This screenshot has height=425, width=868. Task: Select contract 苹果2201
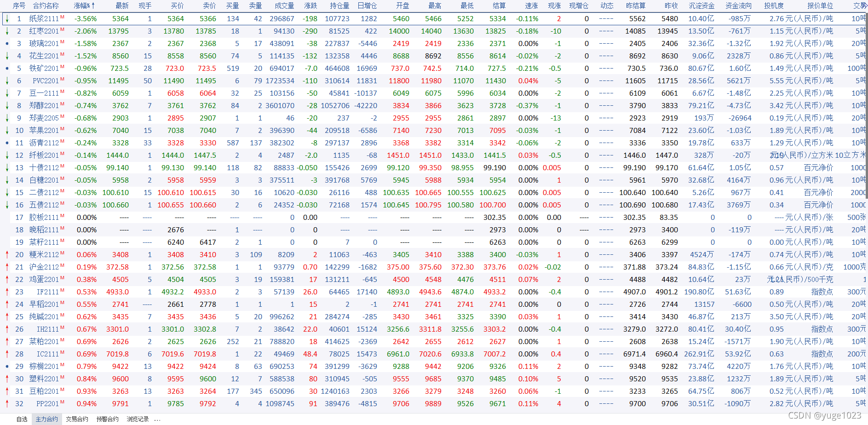click(x=44, y=131)
